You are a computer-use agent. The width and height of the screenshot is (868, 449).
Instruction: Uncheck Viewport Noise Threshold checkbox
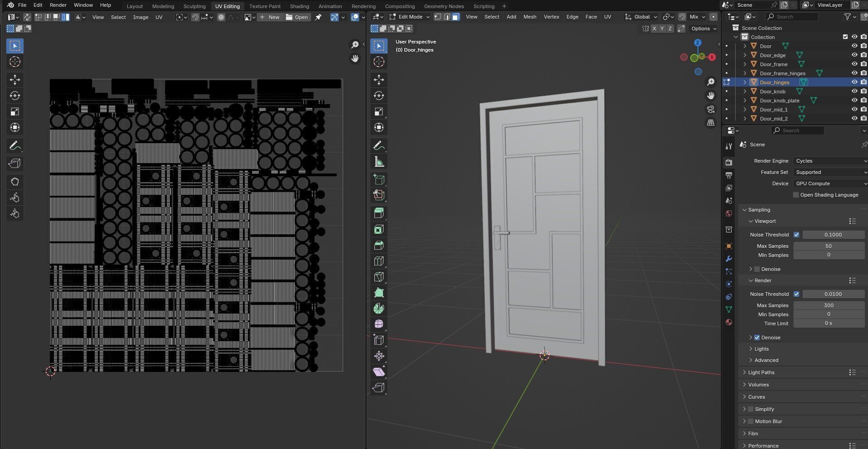tap(796, 235)
